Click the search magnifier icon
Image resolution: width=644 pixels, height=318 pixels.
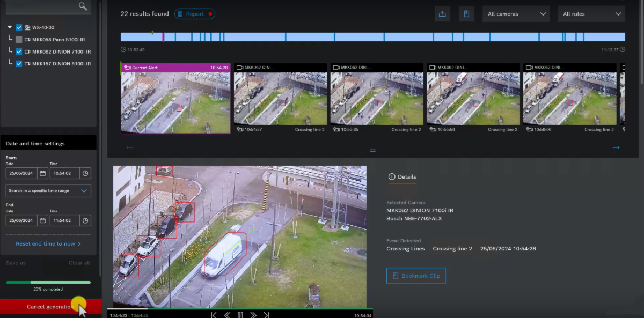[83, 6]
